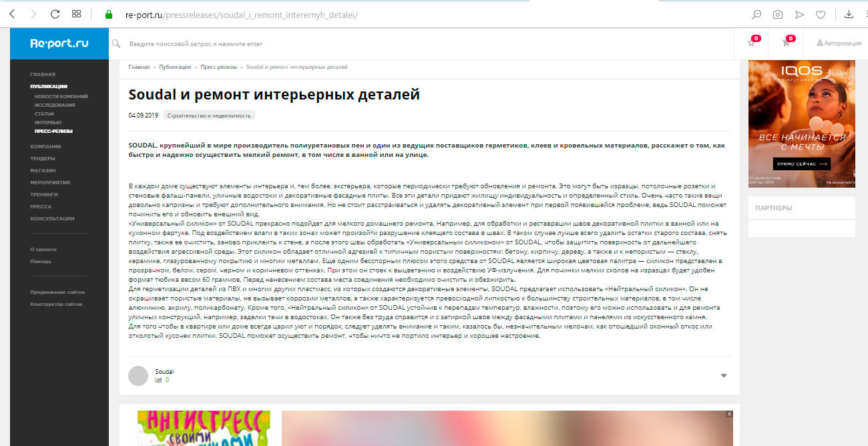Open Консультации in sidebar menu
This screenshot has width=868, height=446.
52,218
